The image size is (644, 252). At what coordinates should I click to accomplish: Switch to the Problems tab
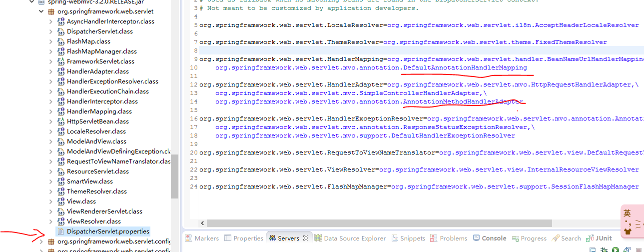click(x=449, y=238)
